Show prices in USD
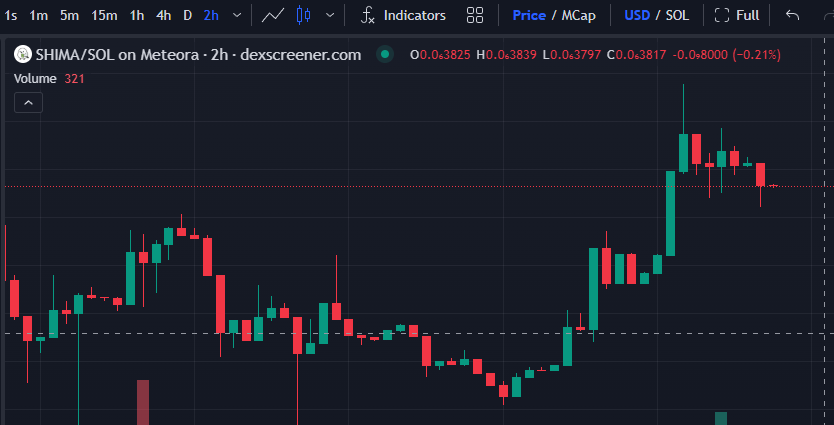Viewport: 834px width, 425px height. [637, 15]
